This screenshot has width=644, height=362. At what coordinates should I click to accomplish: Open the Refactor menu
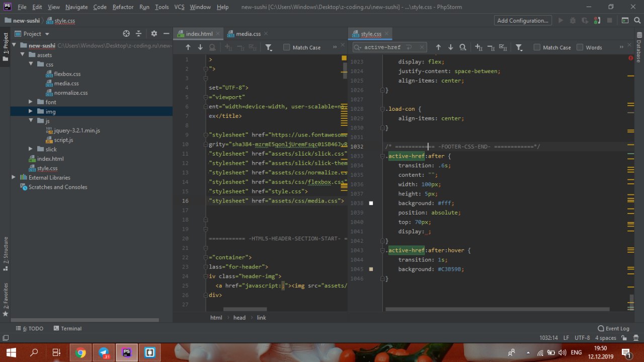pyautogui.click(x=123, y=7)
